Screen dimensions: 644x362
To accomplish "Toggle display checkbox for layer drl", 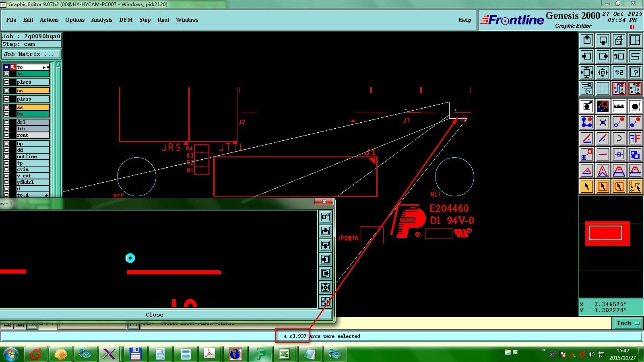I will pos(6,122).
